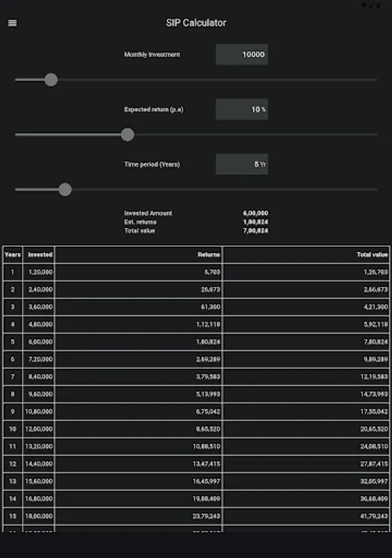Screen dimensions: 392x558
Task: Click the Monthly Investment input field
Action: (x=242, y=55)
